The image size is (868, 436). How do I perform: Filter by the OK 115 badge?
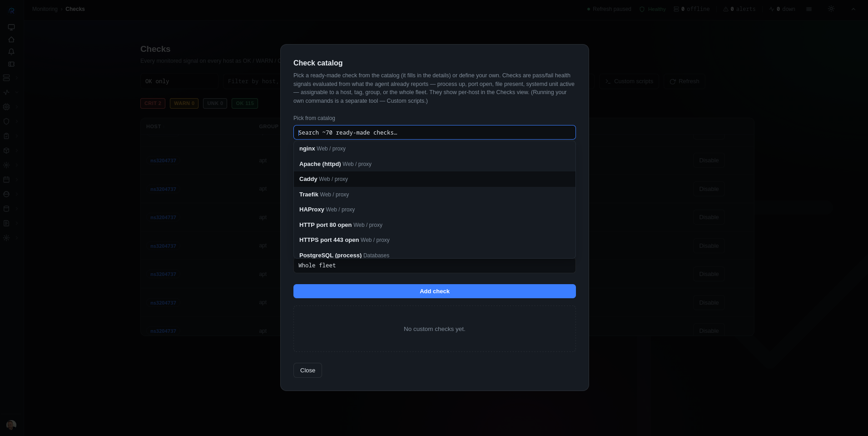[x=245, y=104]
